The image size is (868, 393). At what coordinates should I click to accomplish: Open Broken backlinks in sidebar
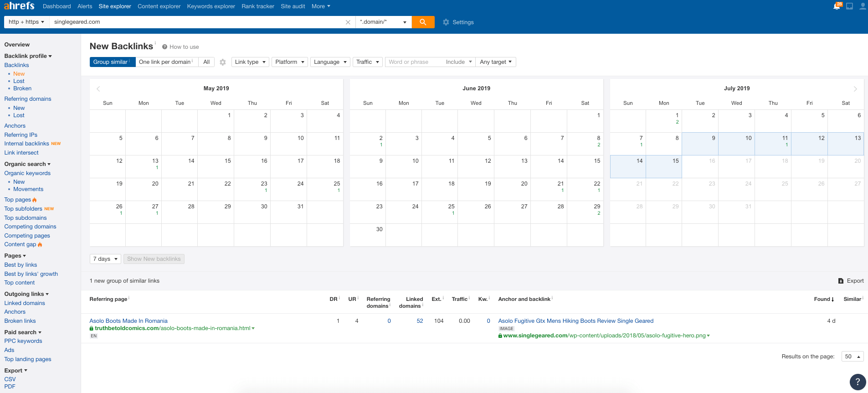coord(22,88)
